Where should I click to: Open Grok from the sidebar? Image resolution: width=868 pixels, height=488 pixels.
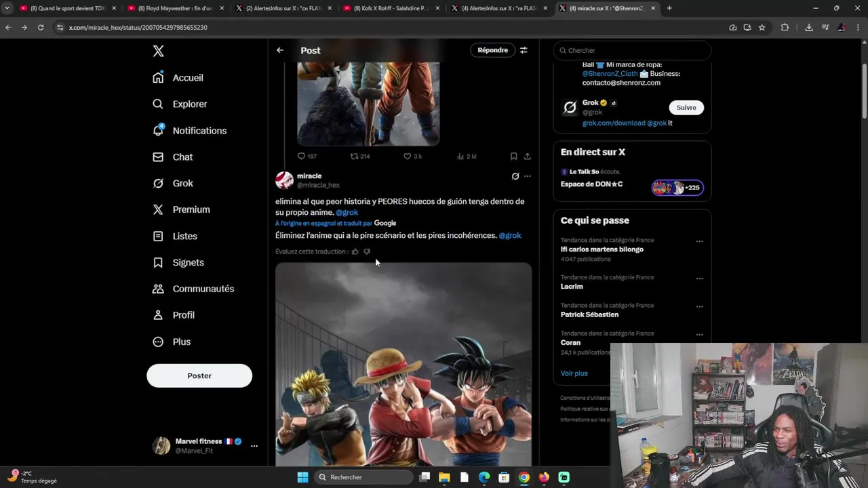coord(174,184)
